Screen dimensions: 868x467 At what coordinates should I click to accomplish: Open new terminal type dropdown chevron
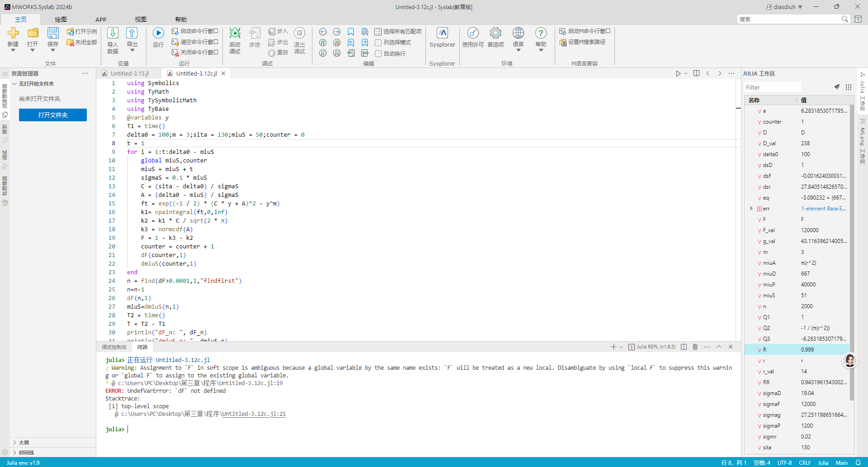coord(621,347)
